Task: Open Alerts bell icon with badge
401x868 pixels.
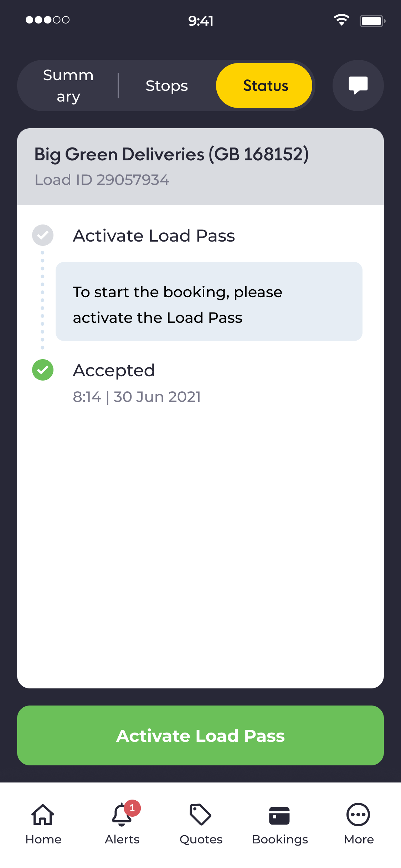Action: 122,815
